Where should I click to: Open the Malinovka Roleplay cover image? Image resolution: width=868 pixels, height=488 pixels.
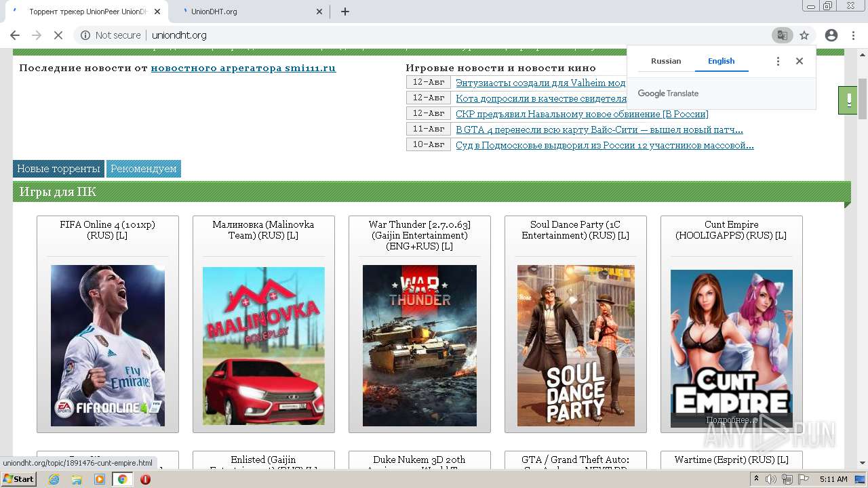[264, 346]
